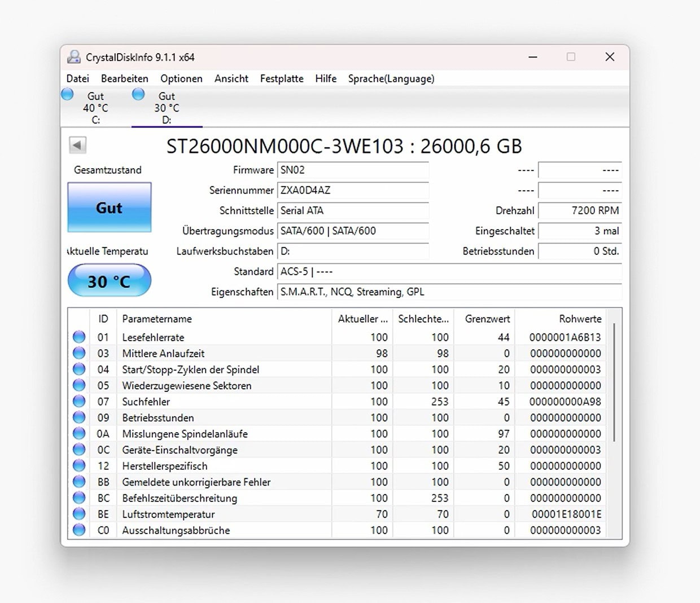Click status orb for Lesefehlerrate row

[x=79, y=337]
